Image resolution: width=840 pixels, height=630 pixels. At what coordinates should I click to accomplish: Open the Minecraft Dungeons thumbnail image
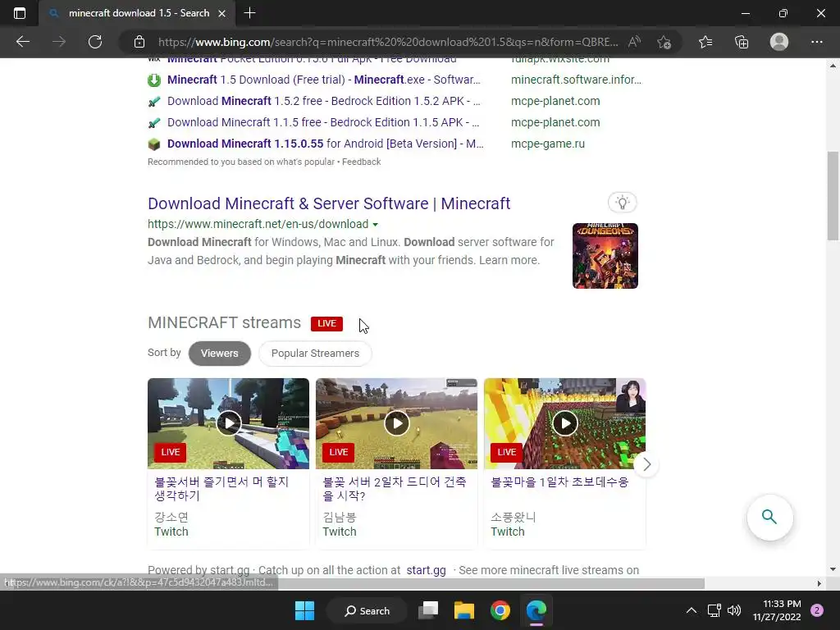(x=605, y=256)
